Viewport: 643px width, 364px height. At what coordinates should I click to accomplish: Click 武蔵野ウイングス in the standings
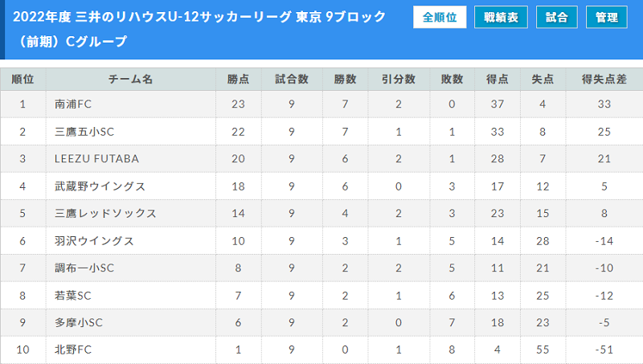tap(100, 186)
